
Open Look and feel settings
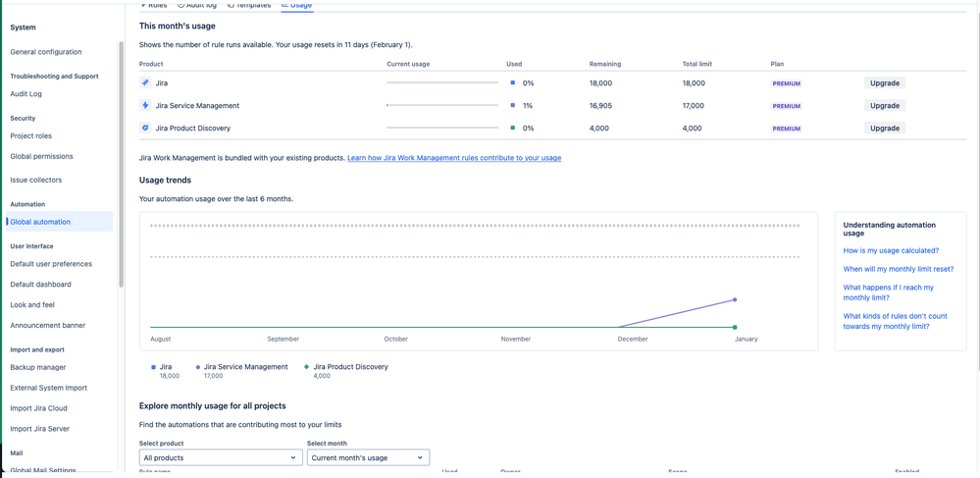(x=32, y=304)
